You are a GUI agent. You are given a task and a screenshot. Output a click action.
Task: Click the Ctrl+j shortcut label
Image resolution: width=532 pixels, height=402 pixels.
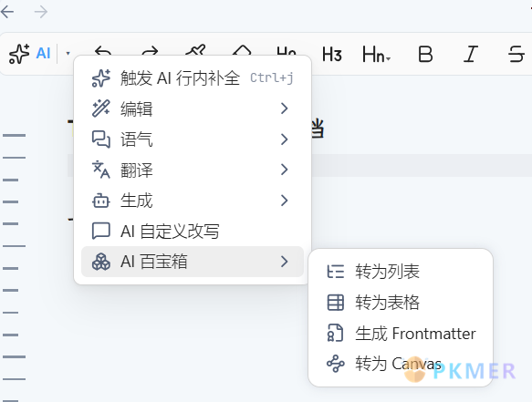click(x=271, y=78)
